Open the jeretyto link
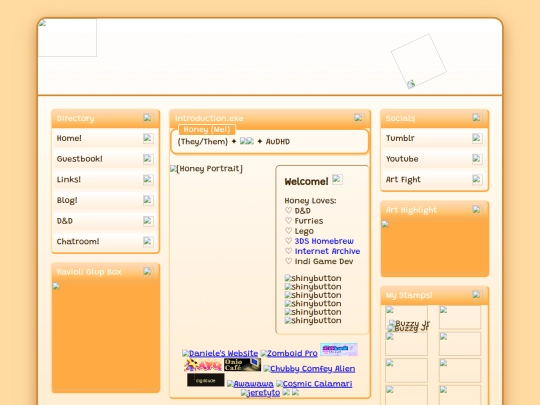 260,393
